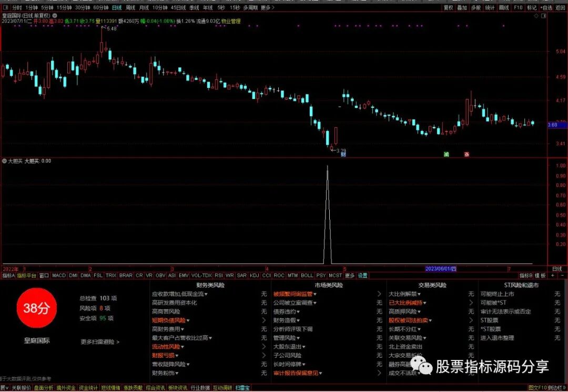Click the 大胆买 indicator circle icon
Image resolution: width=568 pixels, height=392 pixels.
coord(5,161)
